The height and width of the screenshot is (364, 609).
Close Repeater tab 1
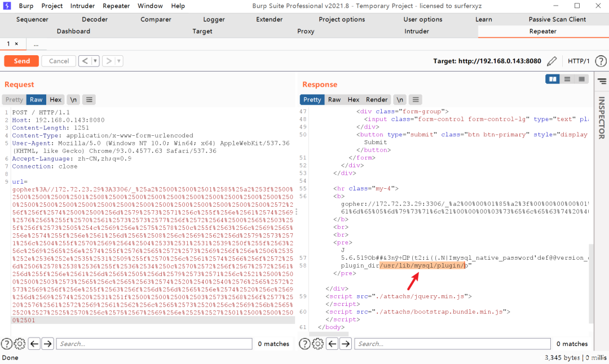tap(16, 44)
